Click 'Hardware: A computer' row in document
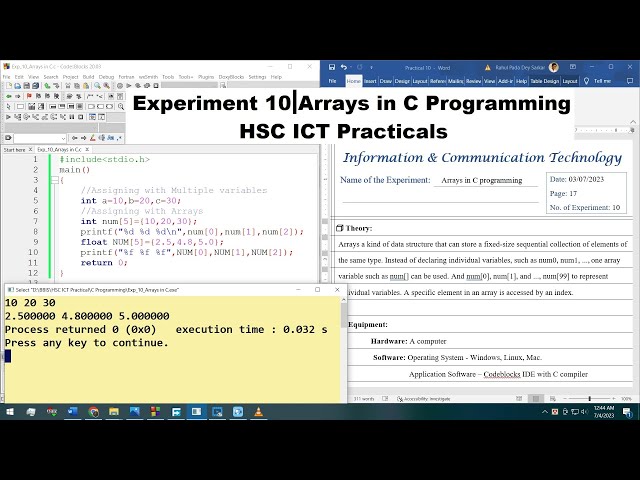The height and width of the screenshot is (480, 640). click(x=409, y=341)
